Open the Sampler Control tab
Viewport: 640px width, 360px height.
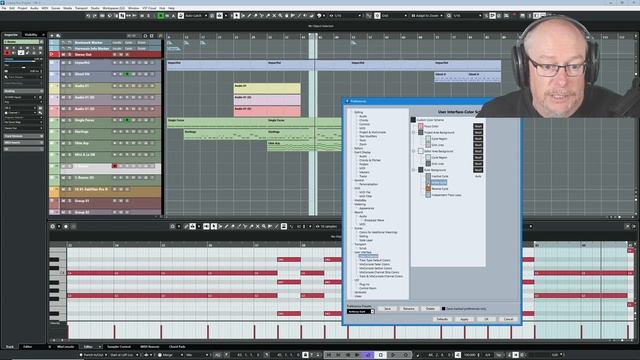click(x=119, y=347)
